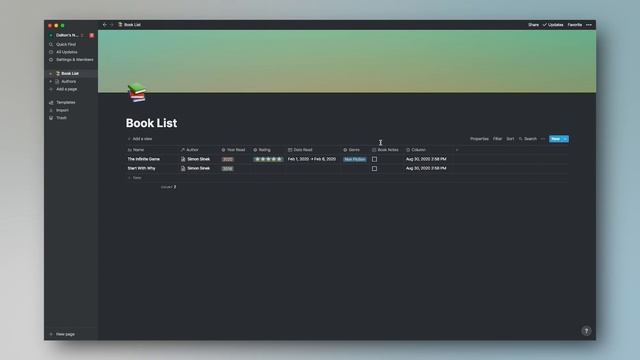
Task: Select Book List page in sidebar
Action: 71,73
